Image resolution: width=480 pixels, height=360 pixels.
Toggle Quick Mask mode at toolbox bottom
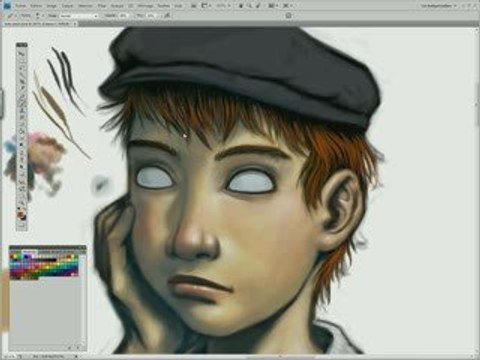(22, 226)
